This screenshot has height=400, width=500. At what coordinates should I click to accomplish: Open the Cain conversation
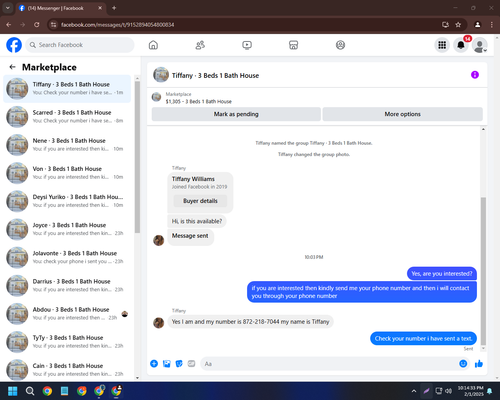click(67, 368)
